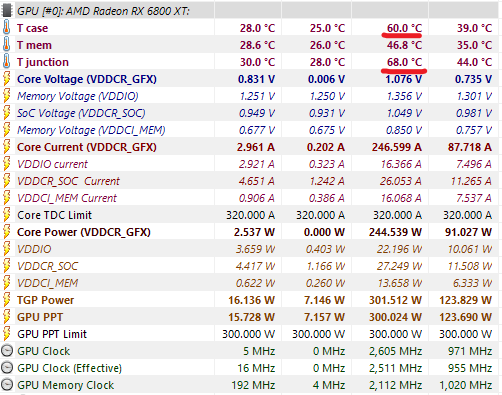Select the GPU Clock label

pos(43,351)
